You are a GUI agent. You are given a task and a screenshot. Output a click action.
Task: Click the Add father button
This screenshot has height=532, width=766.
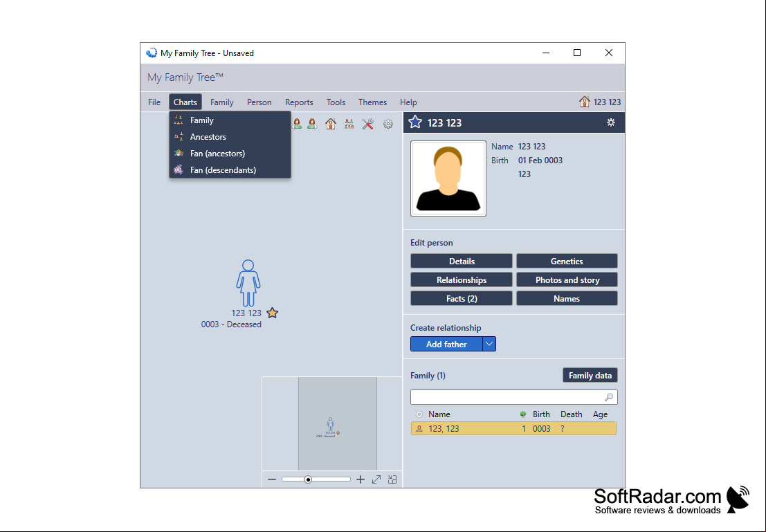(x=446, y=344)
